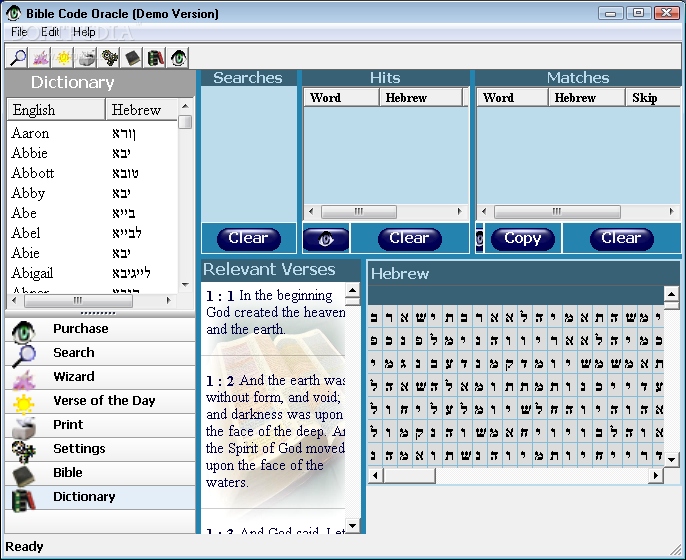Click the Dictionary list scroll-down arrow
This screenshot has width=686, height=560.
[185, 285]
